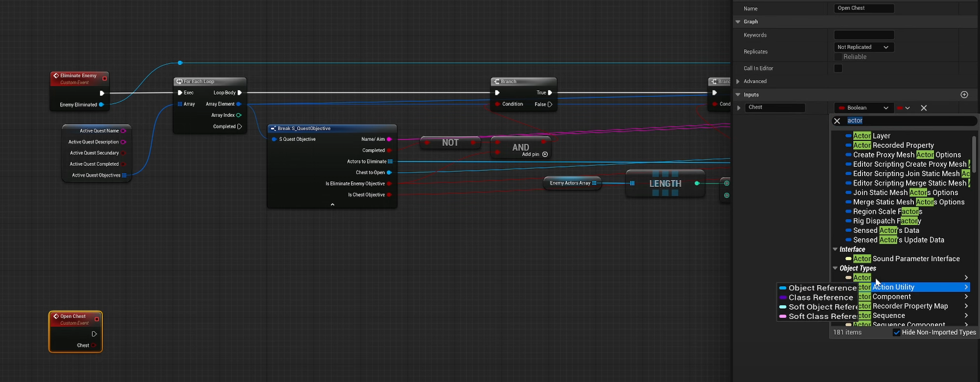The height and width of the screenshot is (382, 980).
Task: Collapse the Inputs section
Action: point(738,95)
